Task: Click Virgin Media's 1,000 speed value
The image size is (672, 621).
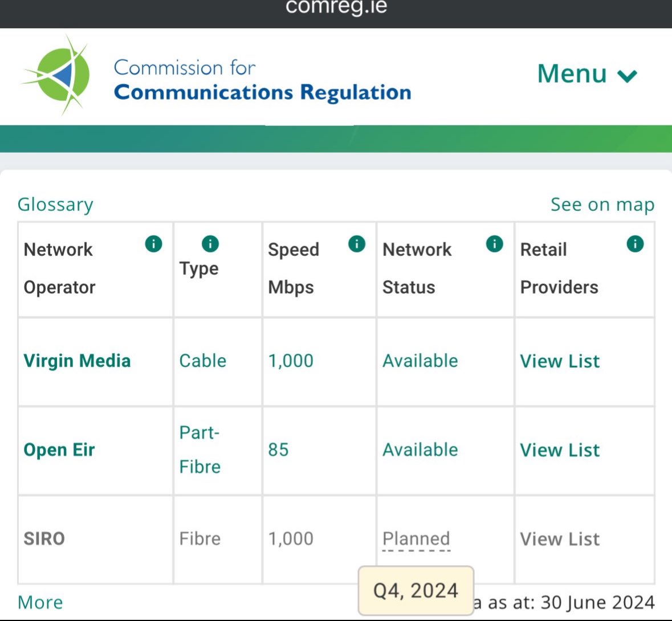Action: pos(291,361)
